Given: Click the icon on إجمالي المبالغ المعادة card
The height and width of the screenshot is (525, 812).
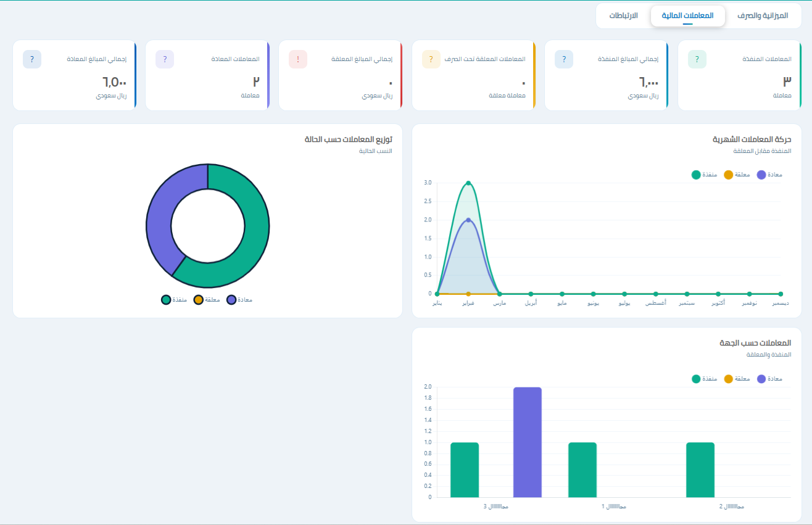Looking at the screenshot, I should (32, 59).
